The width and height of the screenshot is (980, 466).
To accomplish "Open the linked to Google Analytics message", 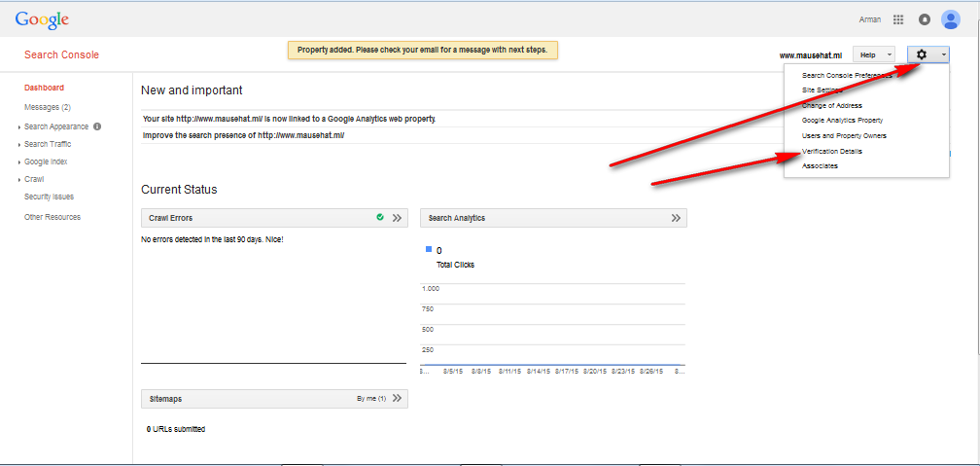I will click(289, 119).
